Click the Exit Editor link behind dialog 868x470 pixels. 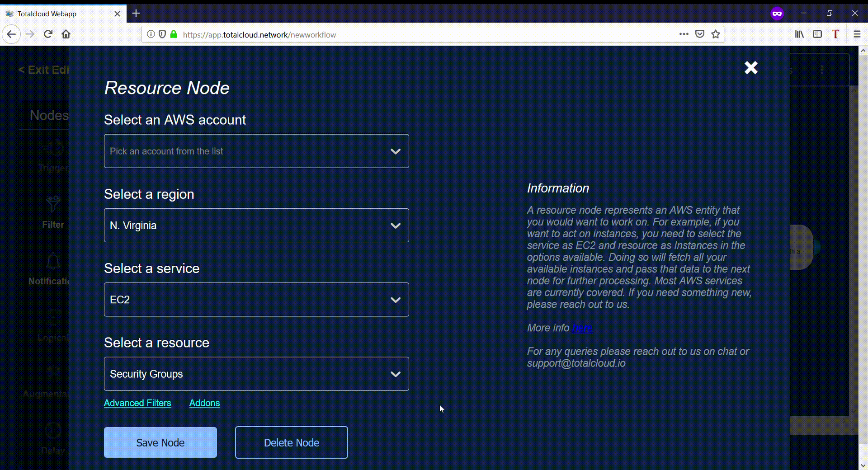point(43,70)
